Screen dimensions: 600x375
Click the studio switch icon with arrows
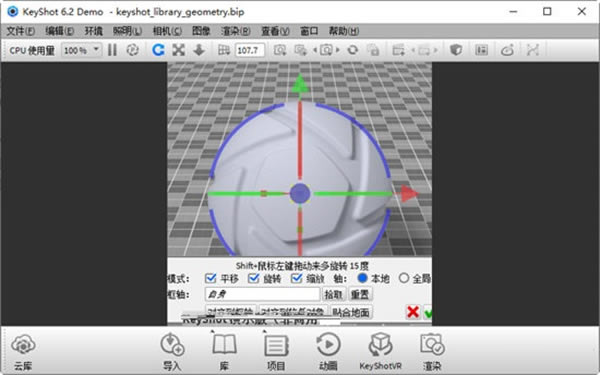(424, 50)
